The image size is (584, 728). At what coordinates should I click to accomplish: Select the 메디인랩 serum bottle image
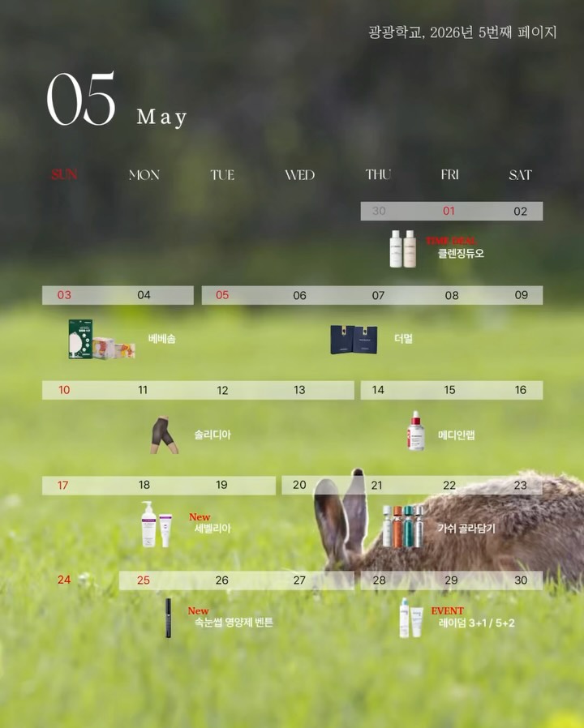415,431
